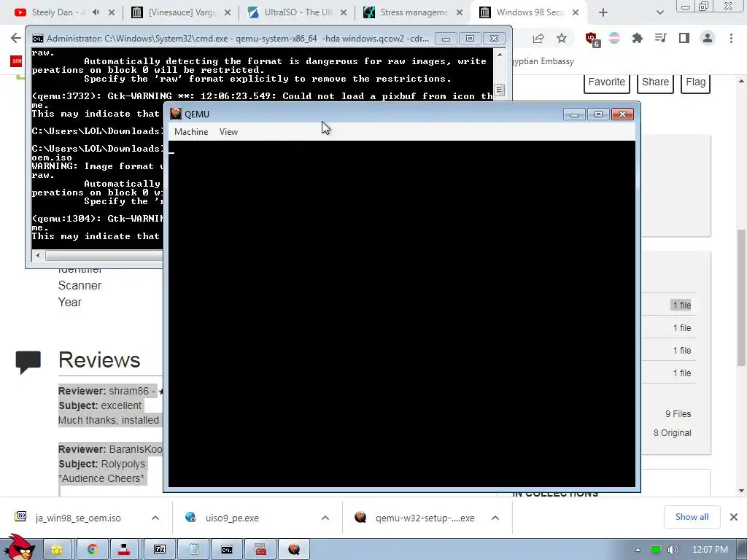This screenshot has width=747, height=560.
Task: Click the striped flag extension icon
Action: 614,38
